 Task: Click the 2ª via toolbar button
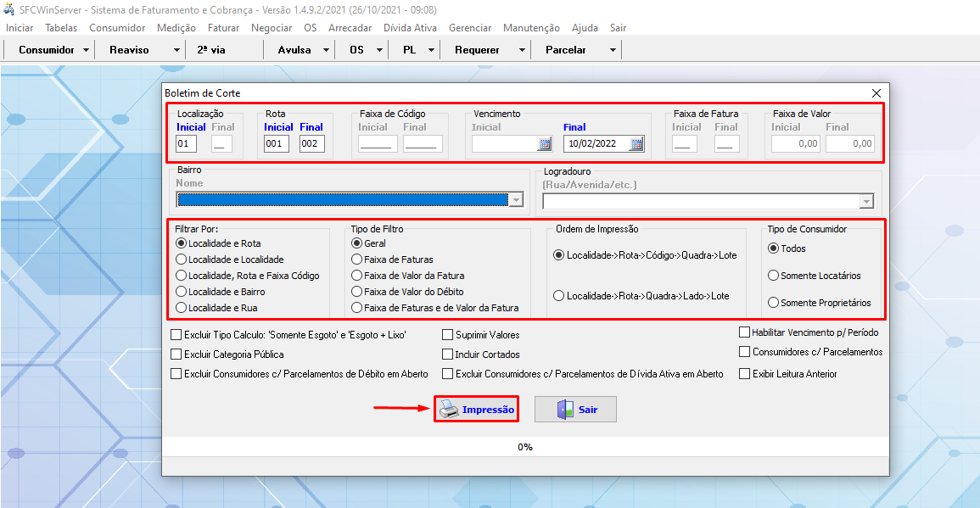point(211,50)
